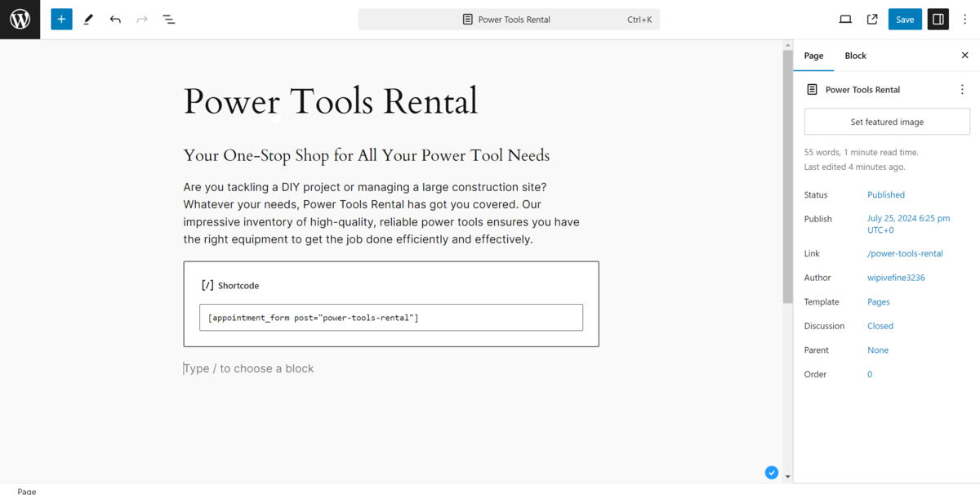Open page Actions menu beside Power Tools Rental
980x495 pixels.
click(962, 90)
